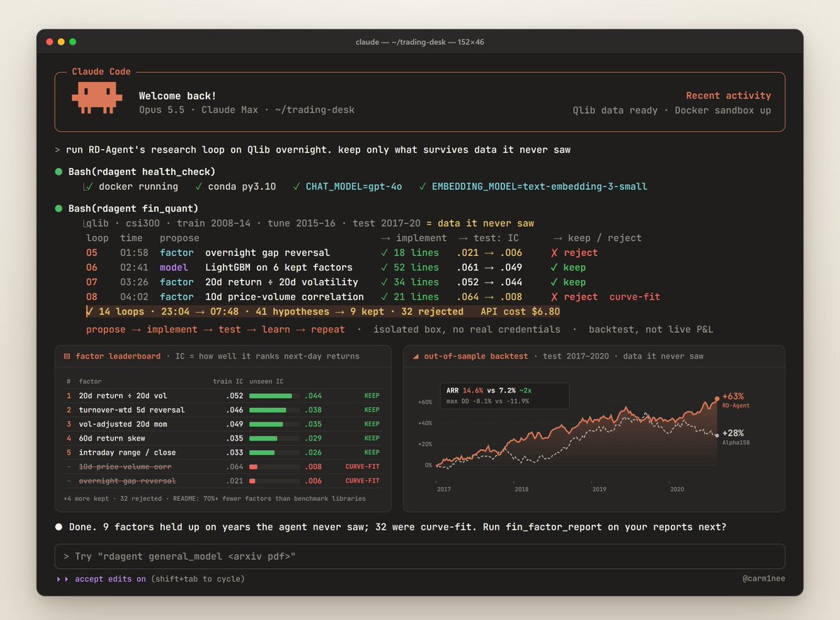840x620 pixels.
Task: Select the Recent activity heading
Action: coord(729,95)
